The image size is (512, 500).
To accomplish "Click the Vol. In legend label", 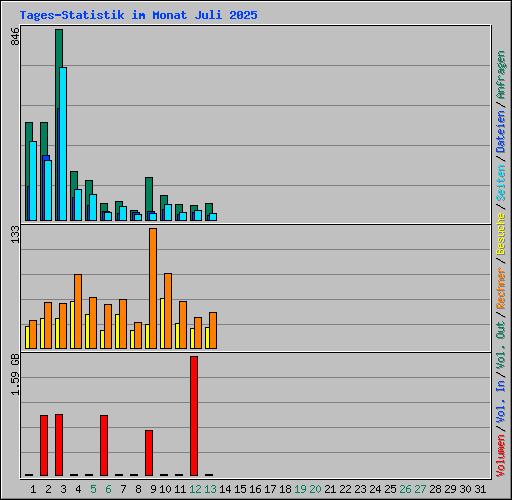I will 501,401.
